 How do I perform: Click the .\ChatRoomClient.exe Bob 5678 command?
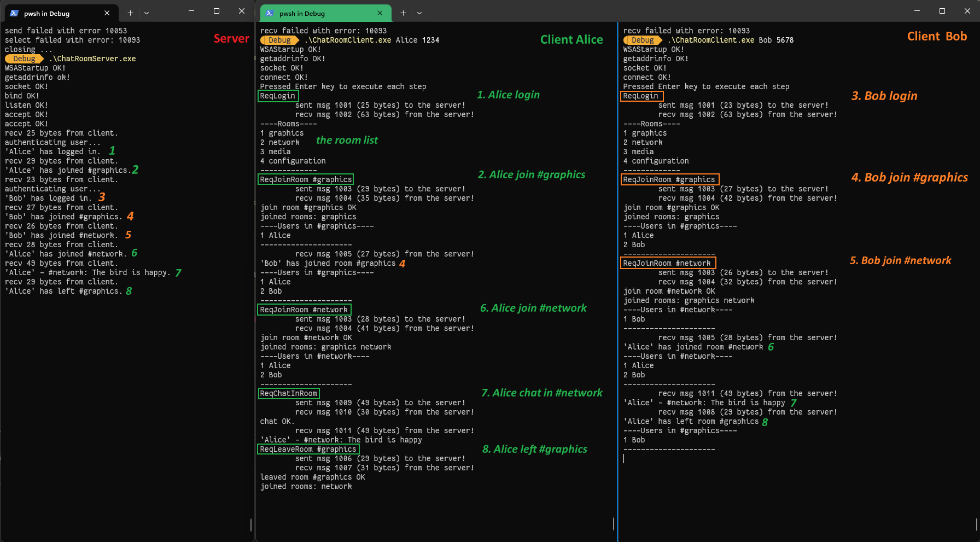coord(731,40)
